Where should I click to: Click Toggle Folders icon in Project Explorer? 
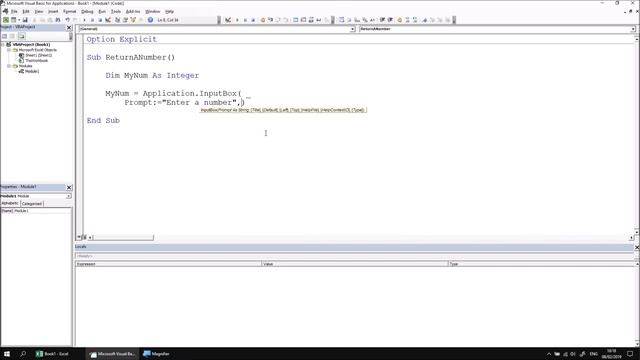pos(21,36)
